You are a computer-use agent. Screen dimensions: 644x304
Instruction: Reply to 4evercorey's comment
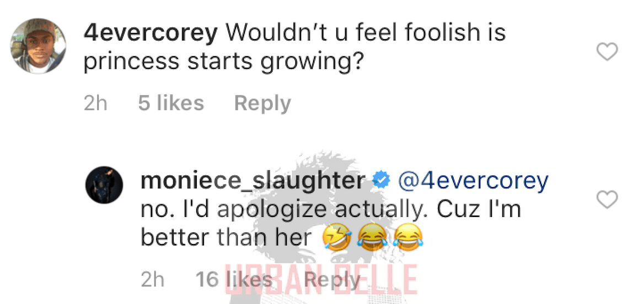(262, 103)
